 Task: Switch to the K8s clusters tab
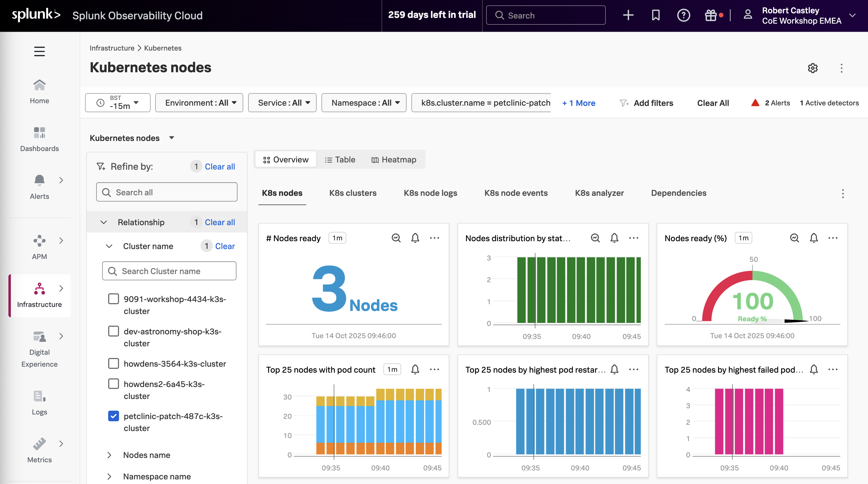click(x=352, y=193)
